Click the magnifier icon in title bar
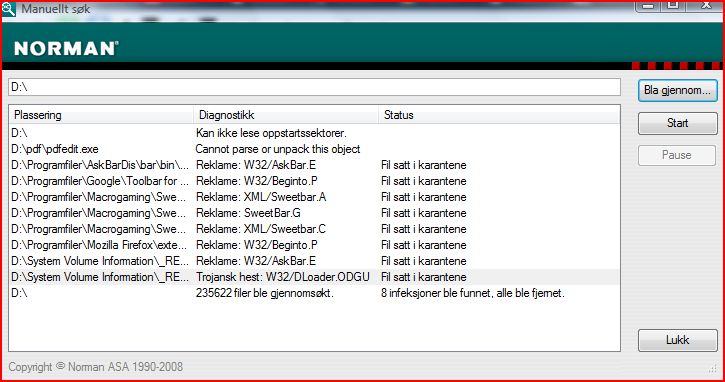 pyautogui.click(x=8, y=8)
